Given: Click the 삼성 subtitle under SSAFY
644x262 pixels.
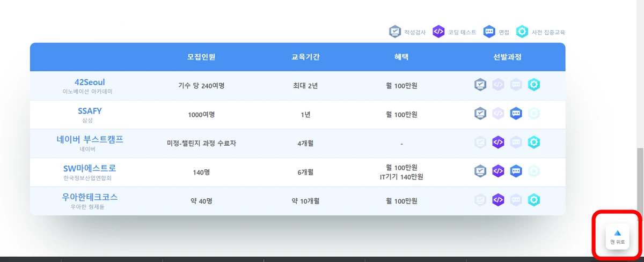Looking at the screenshot, I should 87,121.
